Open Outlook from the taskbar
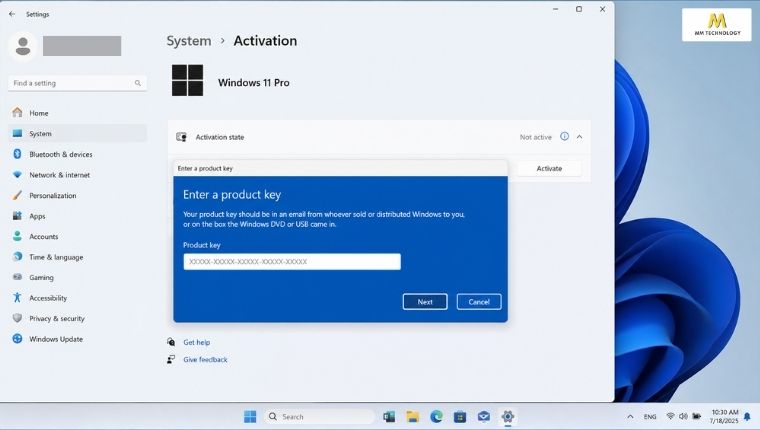Viewport: 760px width, 430px height. (389, 416)
